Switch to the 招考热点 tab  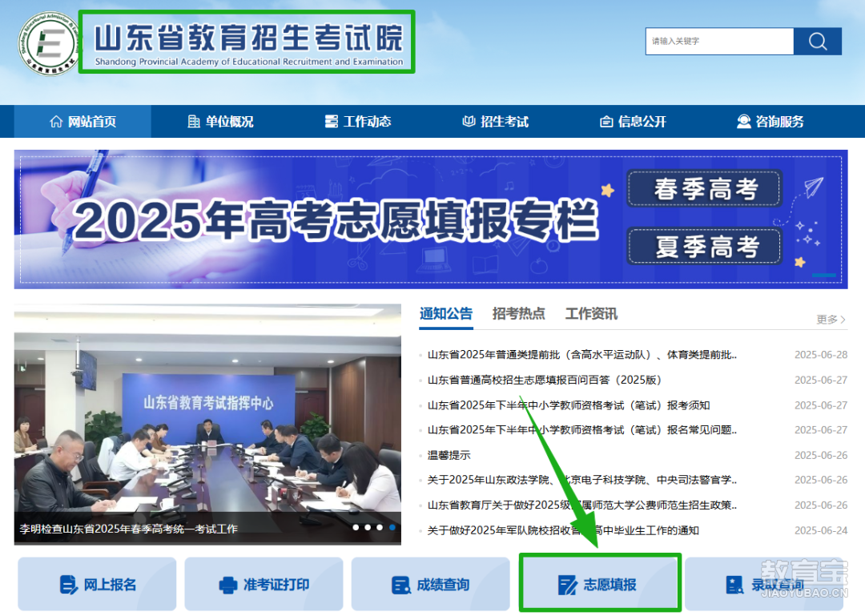pyautogui.click(x=518, y=314)
